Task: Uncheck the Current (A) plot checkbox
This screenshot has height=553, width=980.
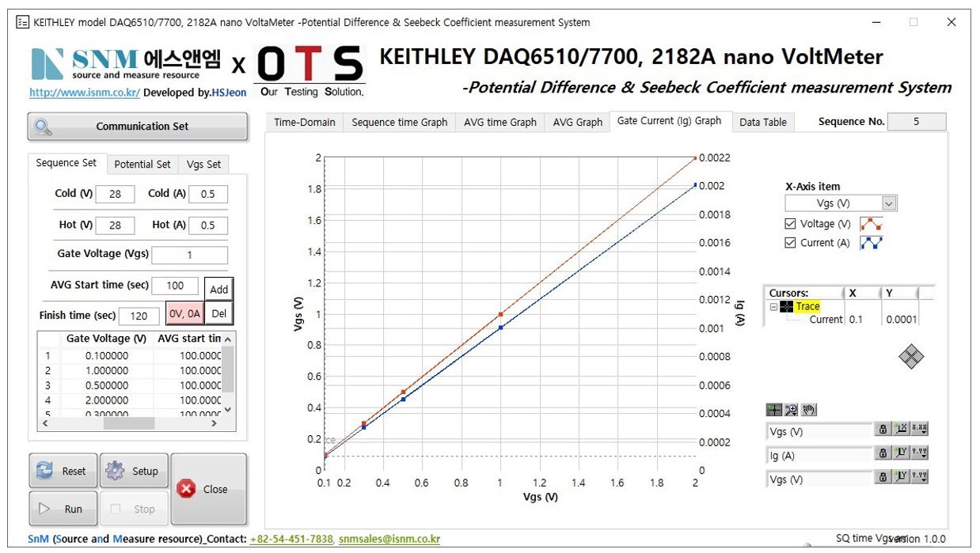Action: pyautogui.click(x=790, y=243)
